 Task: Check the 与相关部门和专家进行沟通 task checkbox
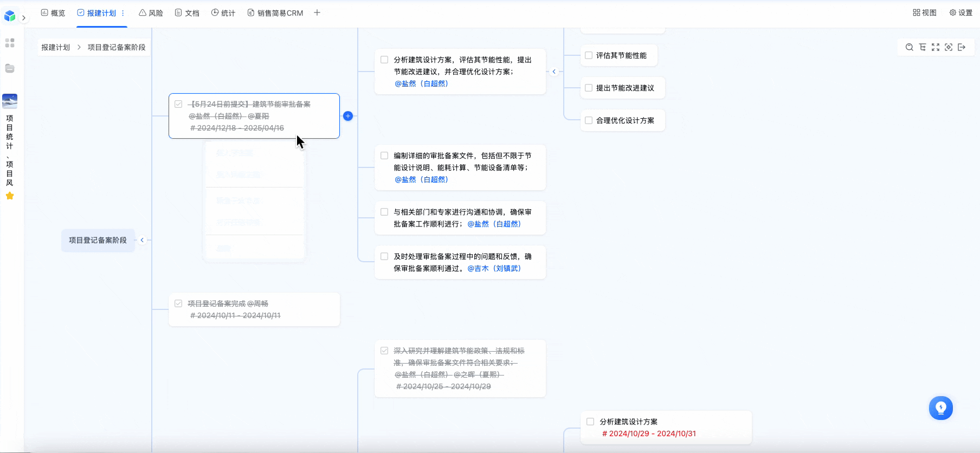tap(384, 212)
